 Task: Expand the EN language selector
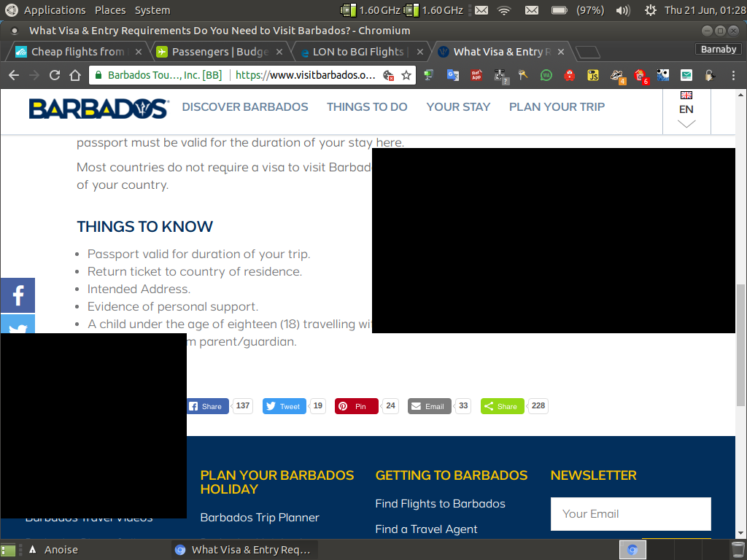[x=686, y=111]
